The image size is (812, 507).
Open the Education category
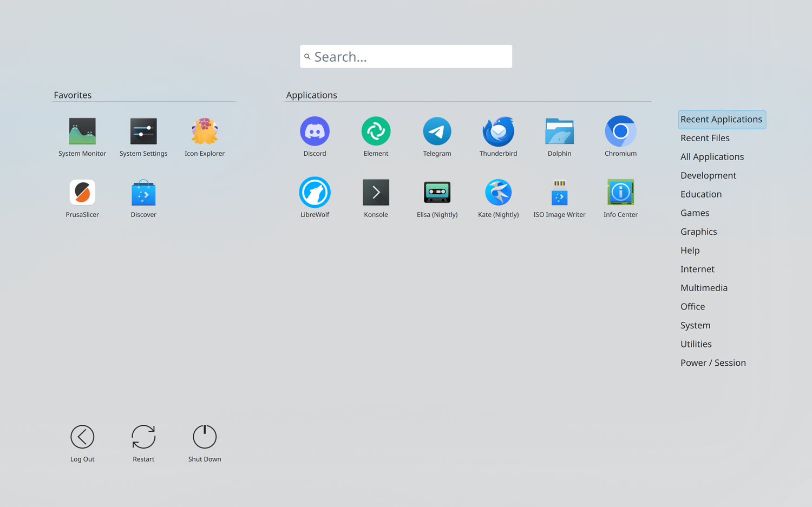[701, 194]
